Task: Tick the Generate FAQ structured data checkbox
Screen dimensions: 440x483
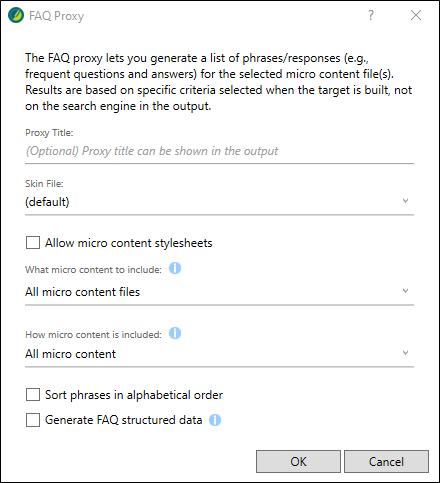Action: (33, 420)
